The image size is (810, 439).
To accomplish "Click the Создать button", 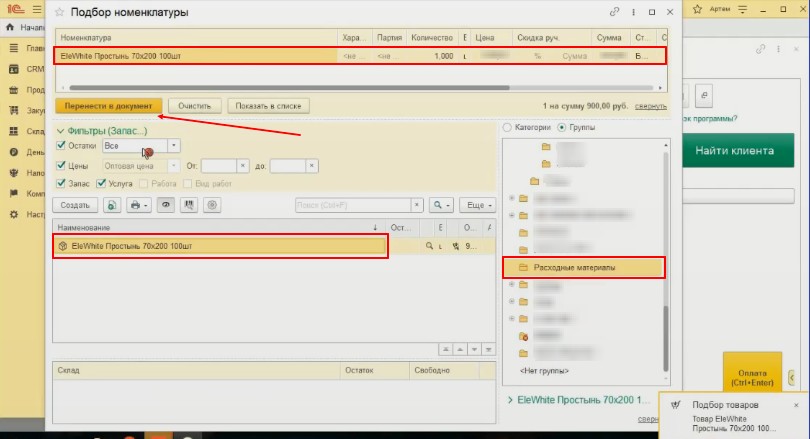I will [x=75, y=205].
